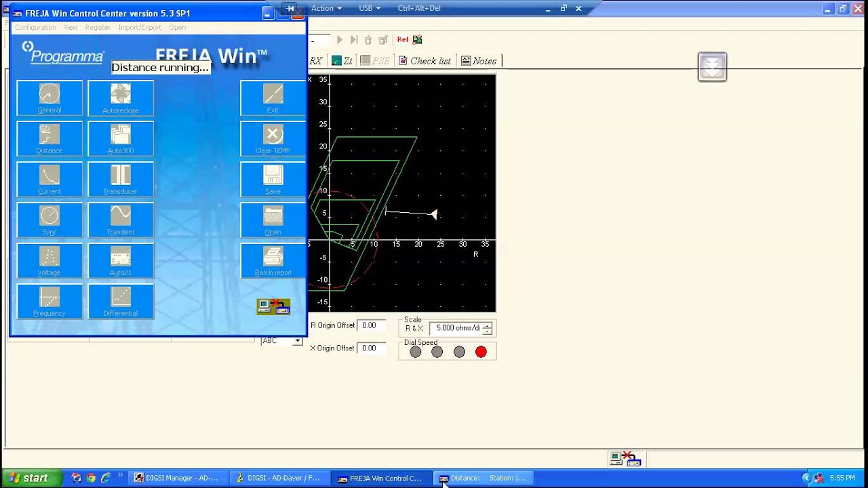Screen dimensions: 868x488
Task: Click the PC connection icon in FREJA panel
Action: pyautogui.click(x=273, y=306)
